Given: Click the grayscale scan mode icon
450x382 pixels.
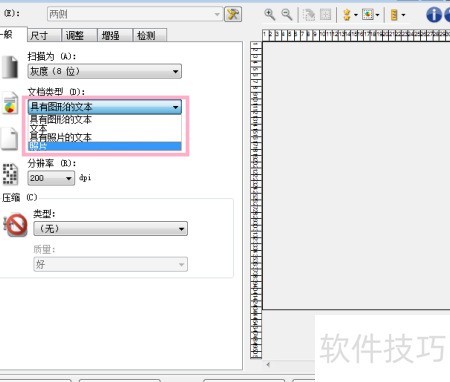Looking at the screenshot, I should tap(10, 68).
